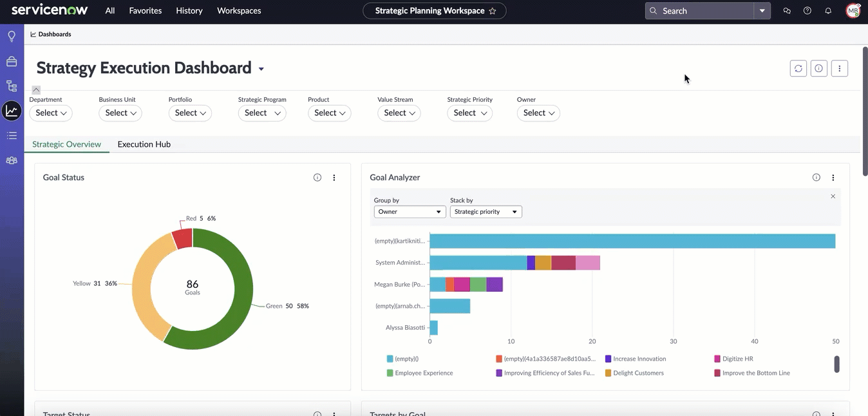Show Goal Status widget info icon
868x416 pixels.
[317, 178]
